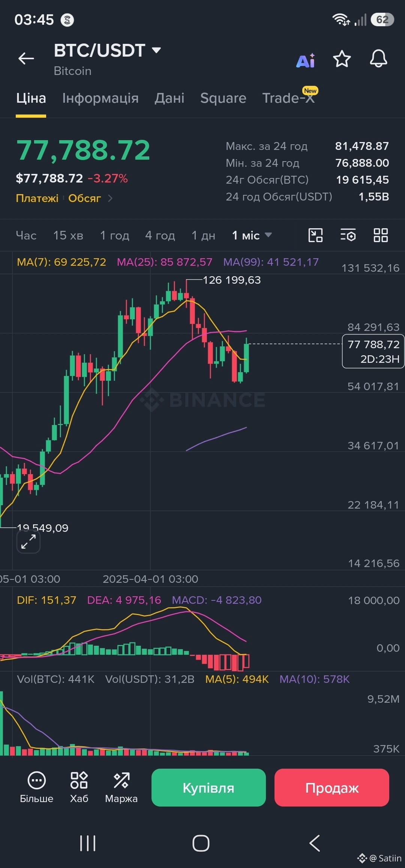Screen dimensions: 405x868
Task: Select Час chart view
Action: point(26,235)
